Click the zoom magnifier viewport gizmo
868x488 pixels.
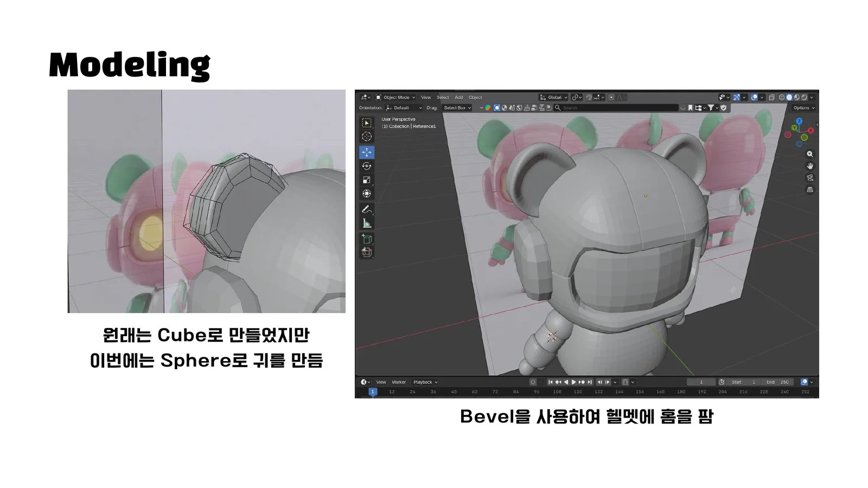(810, 155)
